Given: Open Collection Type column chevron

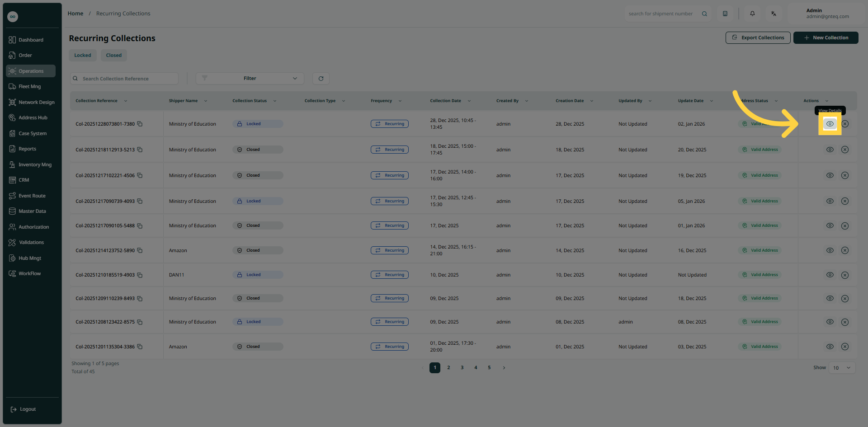Looking at the screenshot, I should coord(344,101).
